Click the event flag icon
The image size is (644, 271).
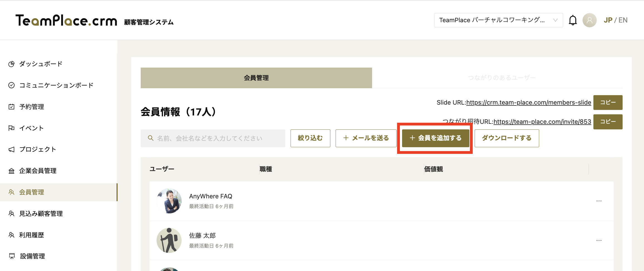click(x=11, y=128)
